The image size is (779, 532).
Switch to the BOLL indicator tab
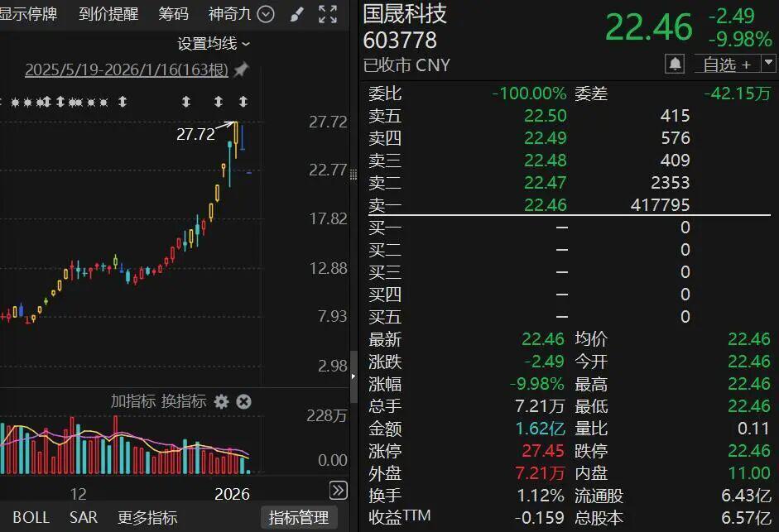tap(31, 518)
